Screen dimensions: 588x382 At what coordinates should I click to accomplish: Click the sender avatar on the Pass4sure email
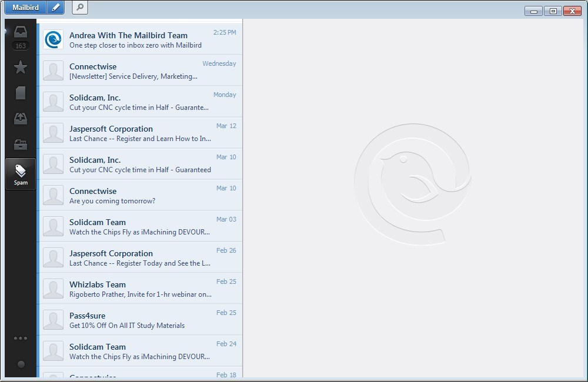click(53, 319)
